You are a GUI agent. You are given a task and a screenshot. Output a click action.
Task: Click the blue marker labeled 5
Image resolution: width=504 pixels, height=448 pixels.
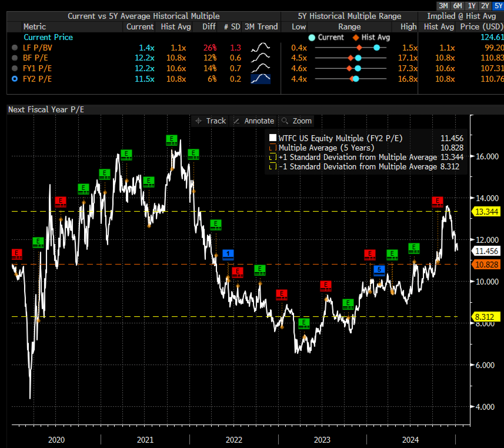[x=379, y=270]
